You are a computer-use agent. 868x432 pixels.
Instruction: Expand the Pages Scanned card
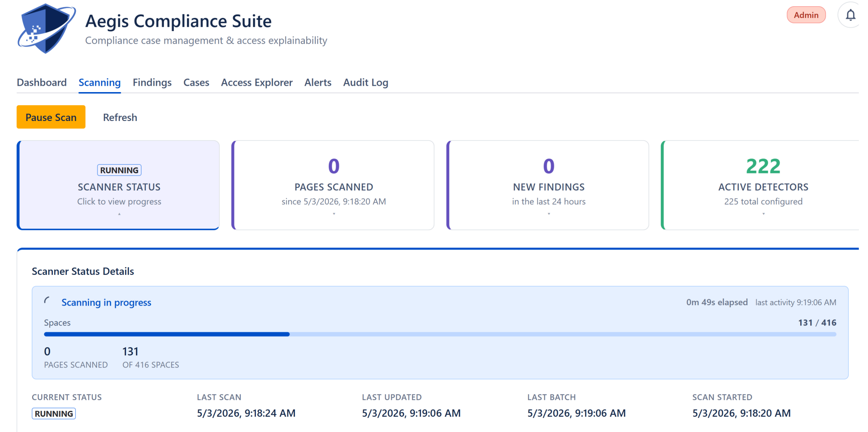pyautogui.click(x=333, y=185)
